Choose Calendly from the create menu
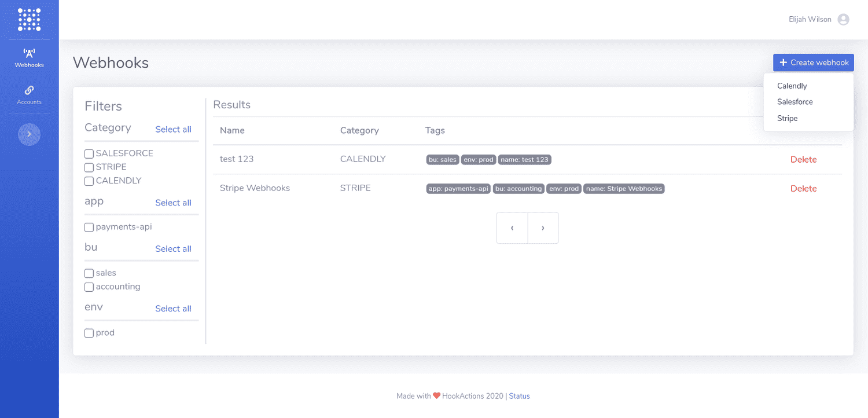 (x=792, y=86)
